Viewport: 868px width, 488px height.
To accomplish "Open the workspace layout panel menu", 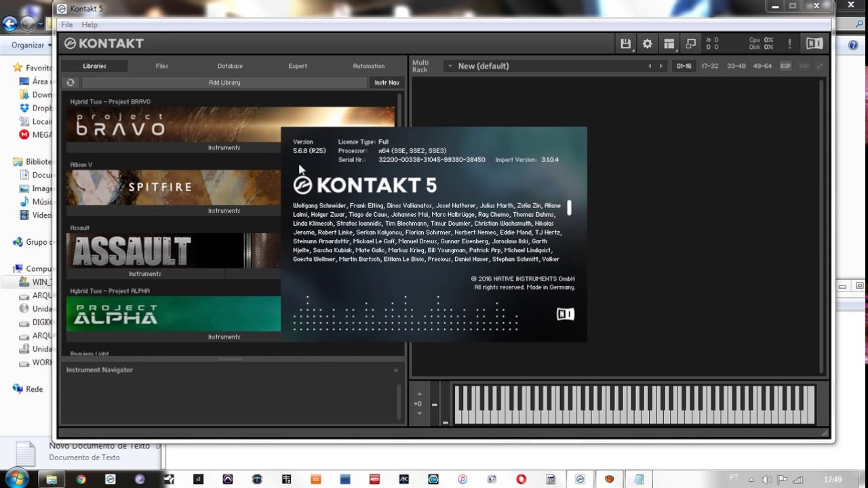I will (669, 43).
